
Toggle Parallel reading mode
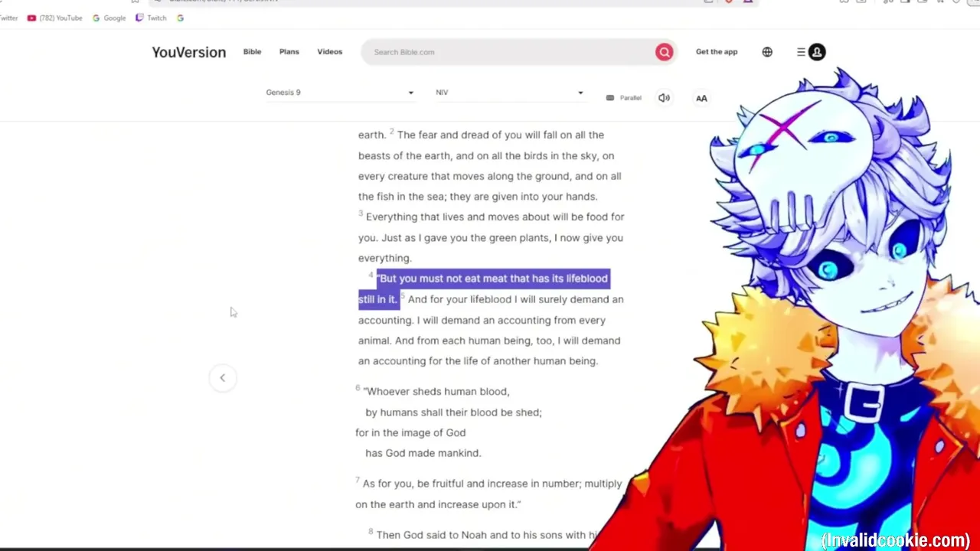623,98
